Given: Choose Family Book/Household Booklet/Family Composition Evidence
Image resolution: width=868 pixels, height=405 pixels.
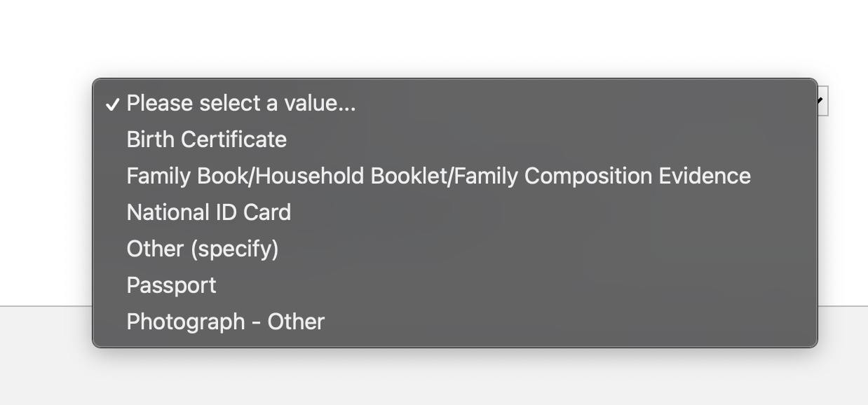Looking at the screenshot, I should tap(438, 176).
